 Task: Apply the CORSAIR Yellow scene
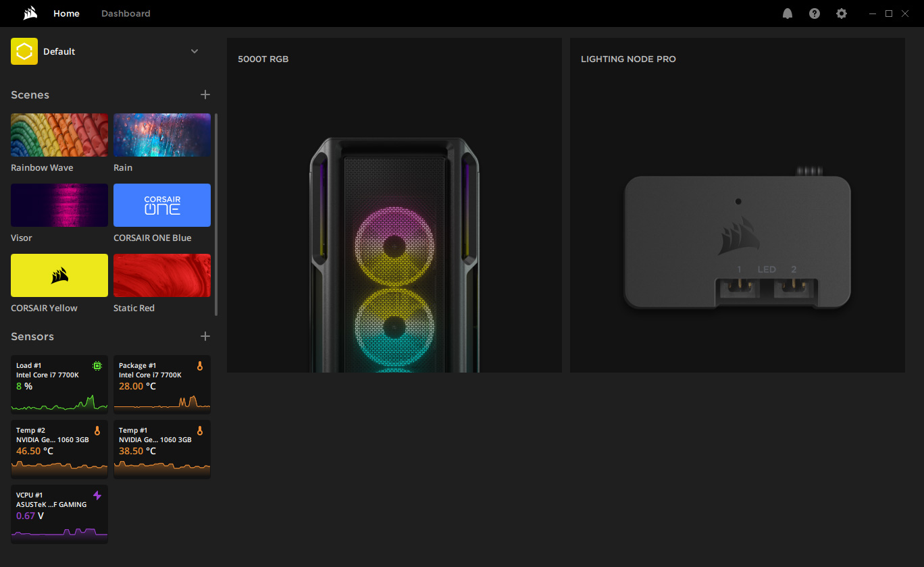pyautogui.click(x=59, y=275)
